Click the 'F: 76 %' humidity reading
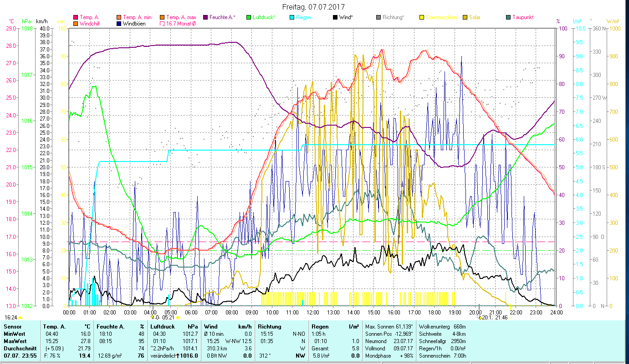The width and height of the screenshot is (629, 364). click(52, 356)
